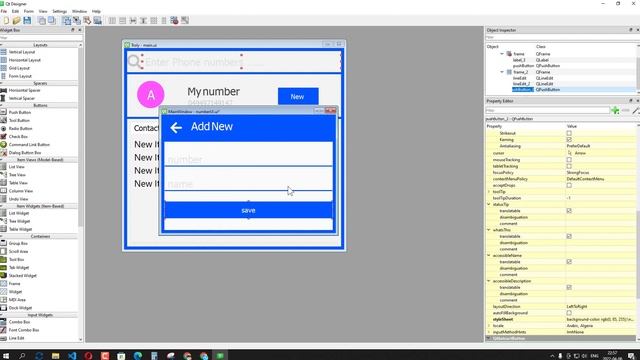The height and width of the screenshot is (360, 640).
Task: Click the Break Layout toolbar icon
Action: pos(174,20)
